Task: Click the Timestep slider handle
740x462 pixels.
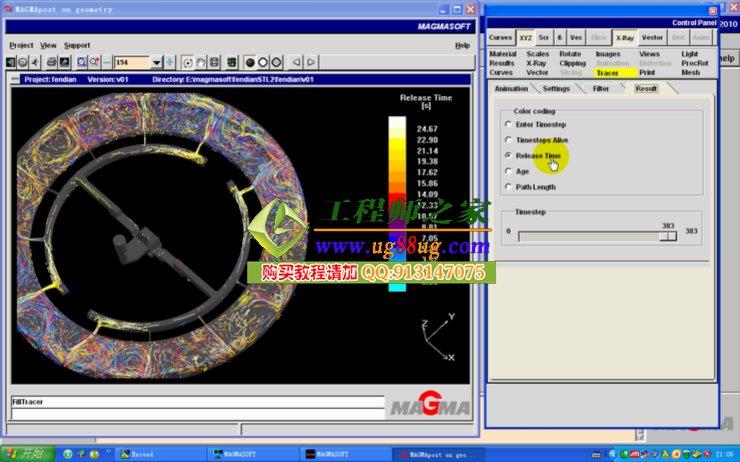Action: click(669, 236)
